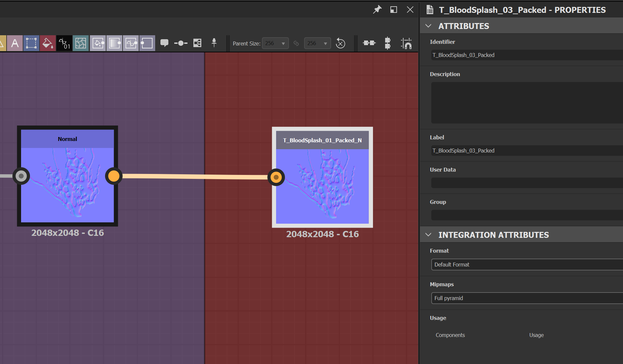Toggle snap to grid icon

[x=406, y=43]
